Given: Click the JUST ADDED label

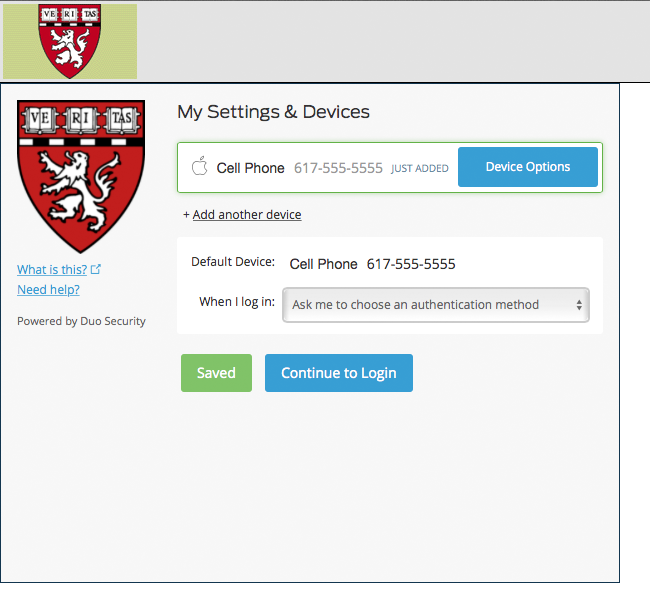Looking at the screenshot, I should pyautogui.click(x=420, y=168).
